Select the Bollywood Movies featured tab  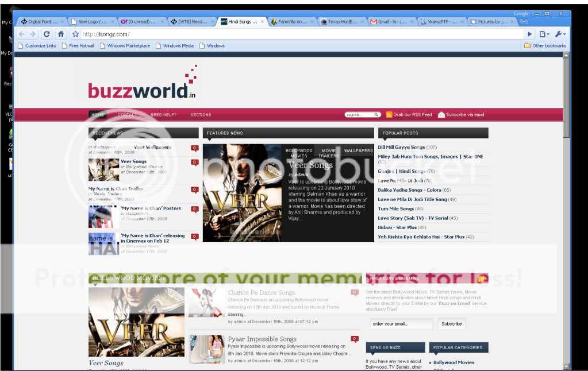(x=299, y=153)
